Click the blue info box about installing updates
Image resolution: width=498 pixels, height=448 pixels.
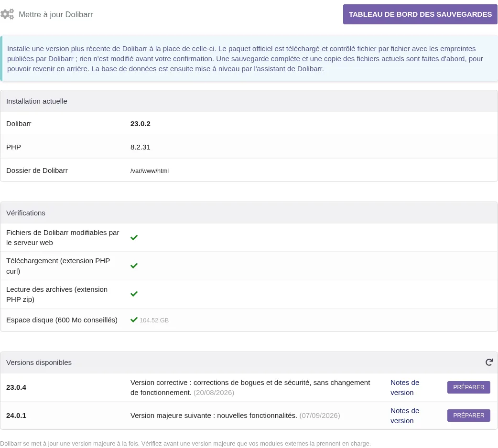pyautogui.click(x=249, y=59)
